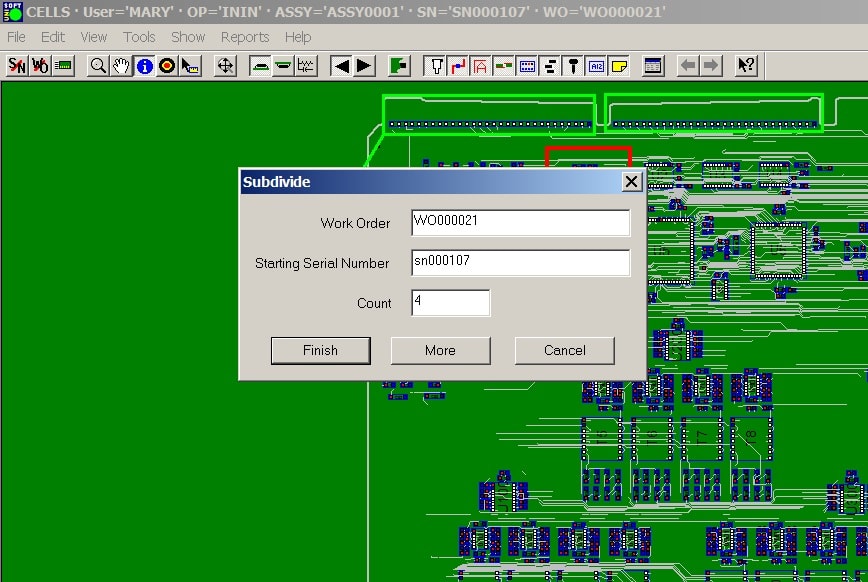Viewport: 868px width, 582px height.
Task: Click the Count input field
Action: [451, 303]
